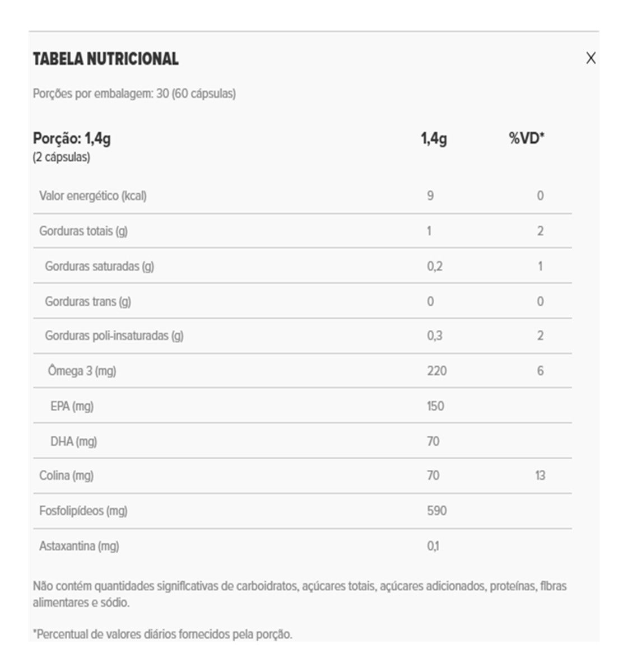The height and width of the screenshot is (672, 628).
Task: Click the Porção: 1,4g header
Action: (x=72, y=138)
